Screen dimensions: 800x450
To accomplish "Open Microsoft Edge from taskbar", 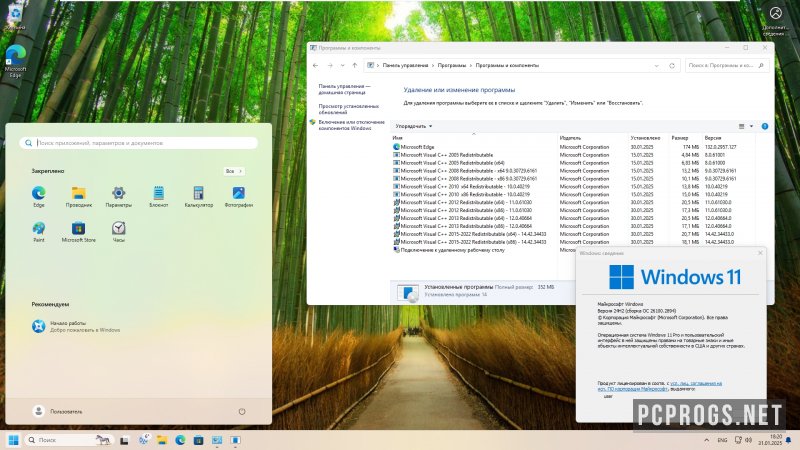I will 180,440.
